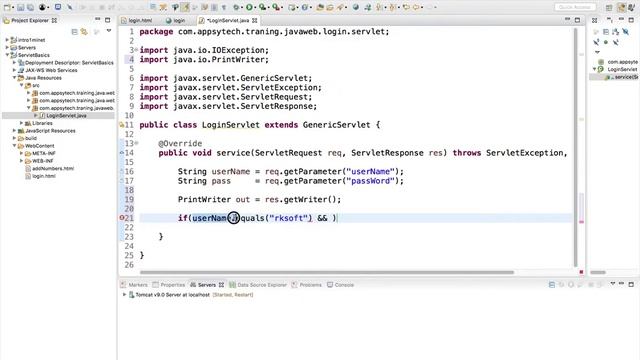
Task: Expand JAX-WS Web Services node
Action: point(14,70)
